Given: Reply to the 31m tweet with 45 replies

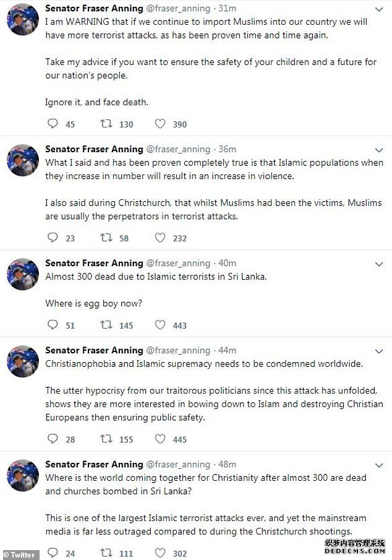Looking at the screenshot, I should click(53, 124).
